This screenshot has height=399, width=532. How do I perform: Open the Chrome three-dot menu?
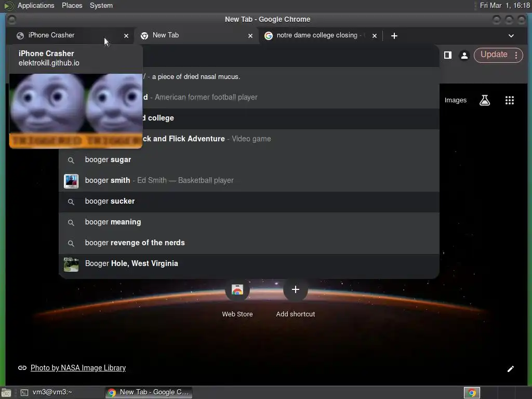pos(516,55)
